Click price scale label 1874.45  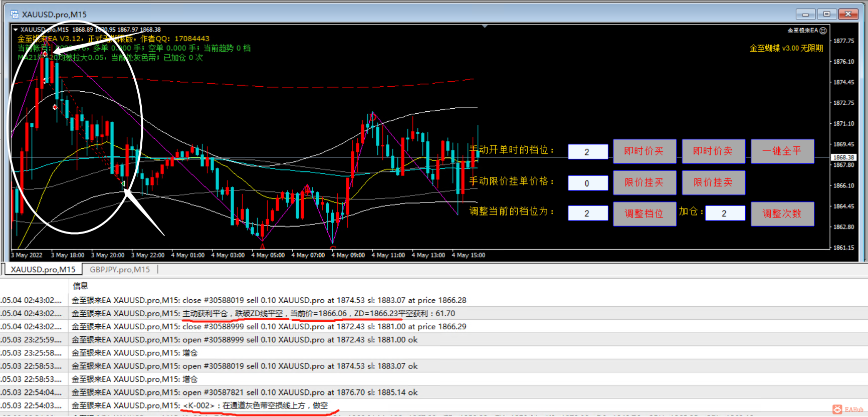coord(843,82)
